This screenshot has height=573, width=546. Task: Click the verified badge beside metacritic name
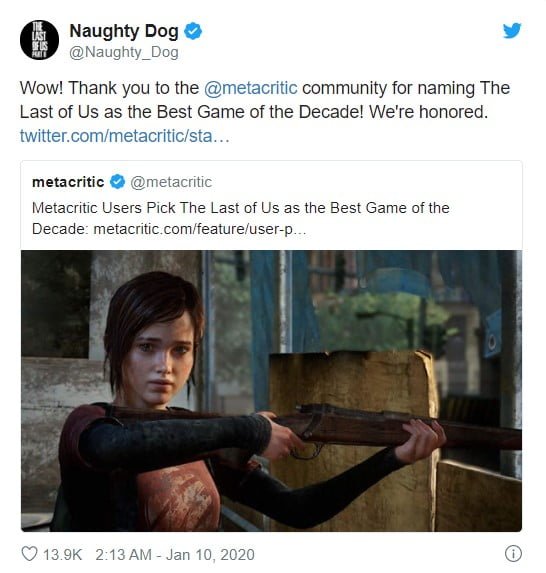117,182
